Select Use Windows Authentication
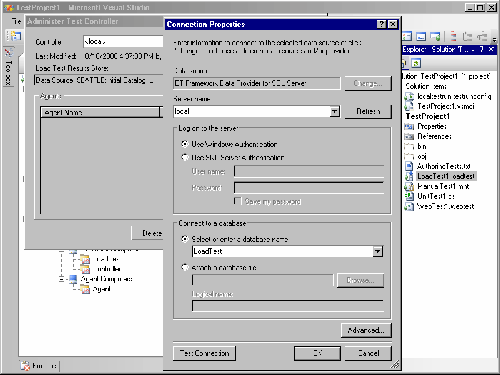 pyautogui.click(x=184, y=144)
